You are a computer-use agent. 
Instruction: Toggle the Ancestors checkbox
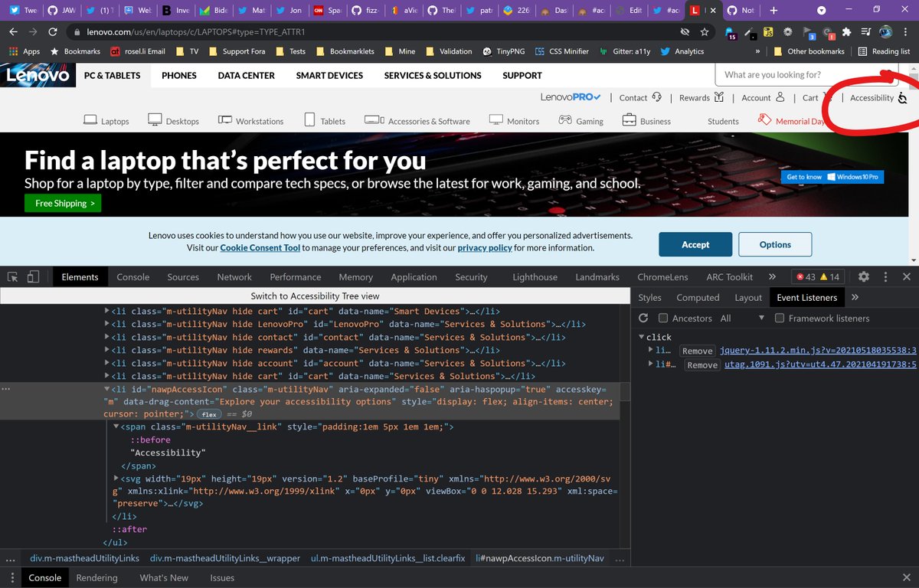[x=663, y=318]
